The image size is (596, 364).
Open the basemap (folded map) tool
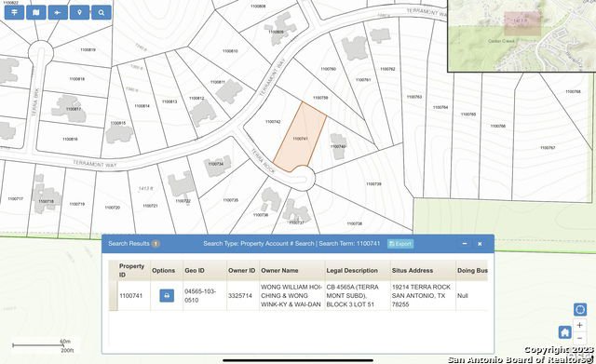(36, 12)
